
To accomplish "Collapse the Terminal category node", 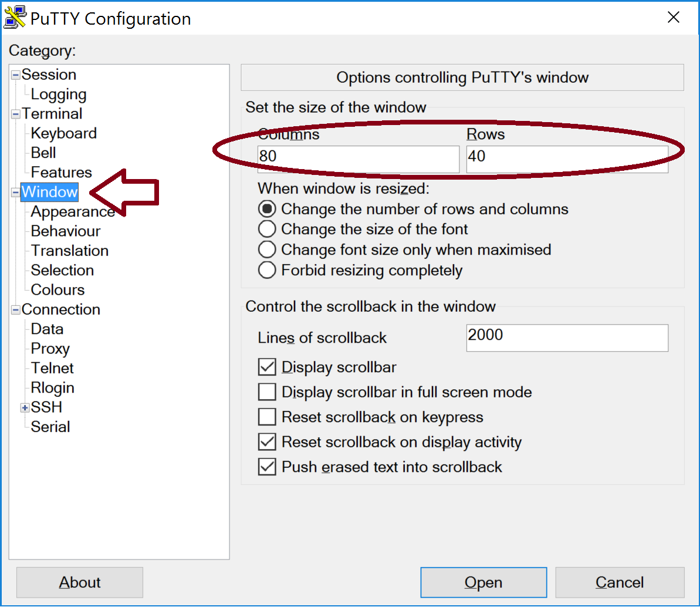I will coord(16,114).
